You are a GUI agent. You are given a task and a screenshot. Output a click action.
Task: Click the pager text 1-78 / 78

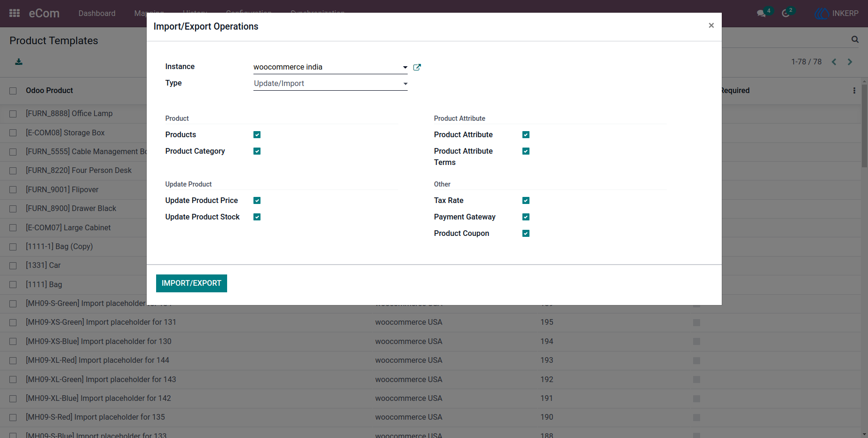pyautogui.click(x=806, y=62)
